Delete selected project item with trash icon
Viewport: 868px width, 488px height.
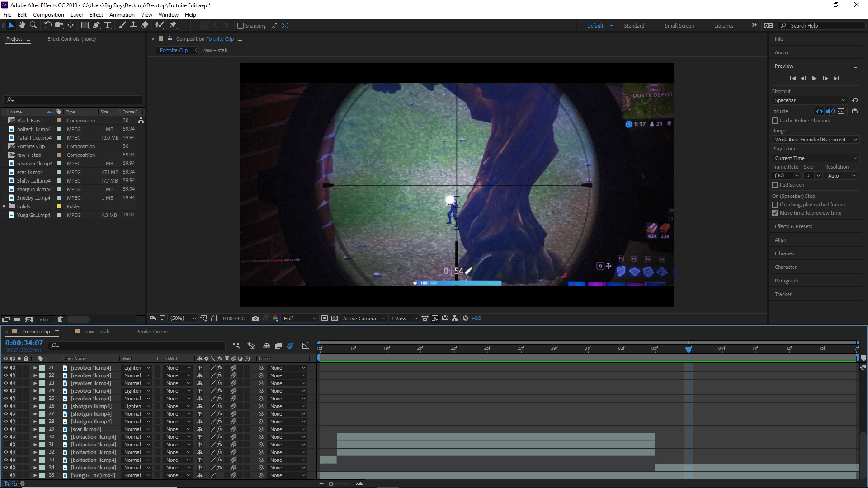(x=60, y=319)
